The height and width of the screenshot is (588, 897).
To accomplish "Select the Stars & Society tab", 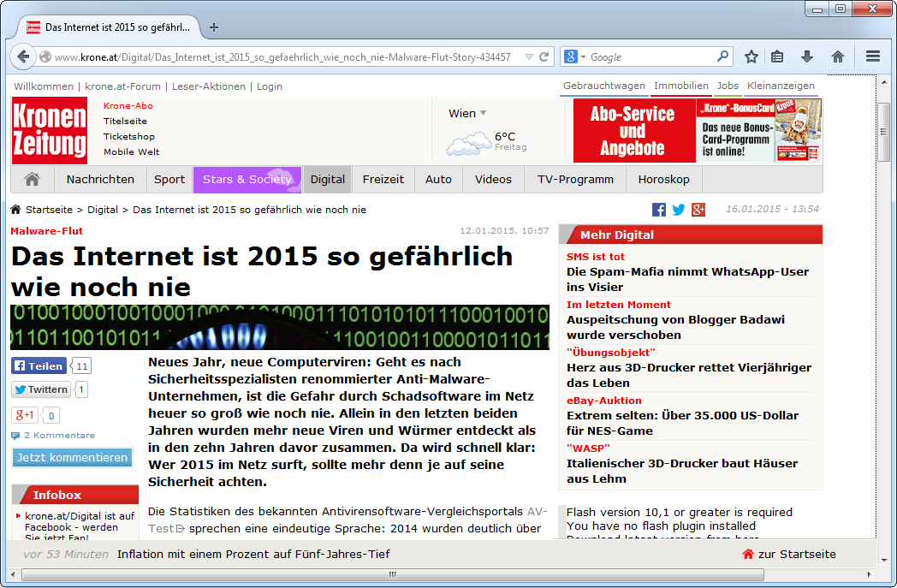I will [x=247, y=180].
